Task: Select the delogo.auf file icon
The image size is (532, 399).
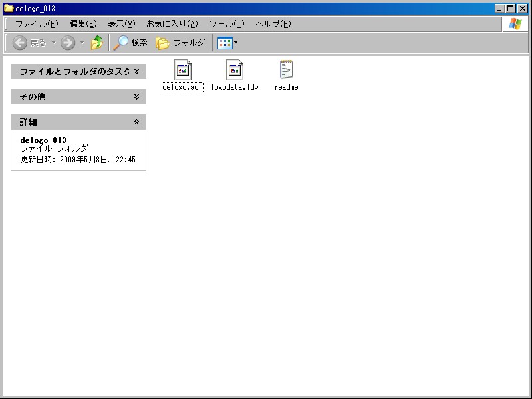Action: (182, 70)
